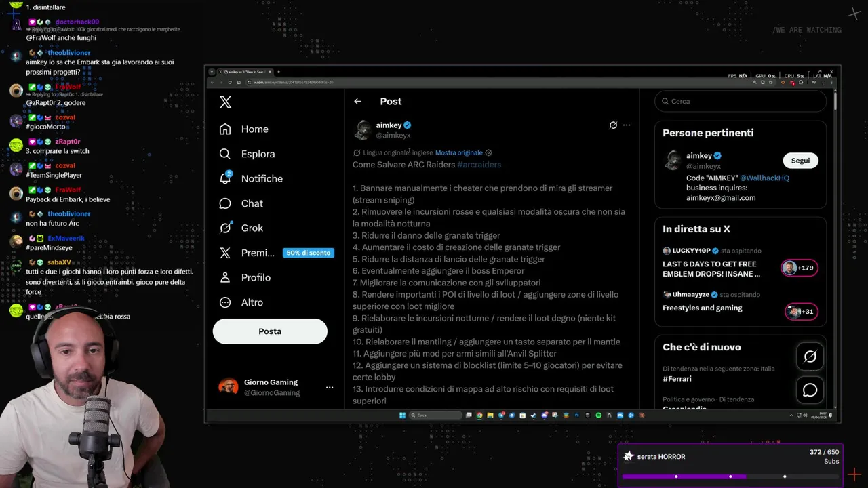Click Segui button for aimkey
This screenshot has width=868, height=488.
(800, 161)
